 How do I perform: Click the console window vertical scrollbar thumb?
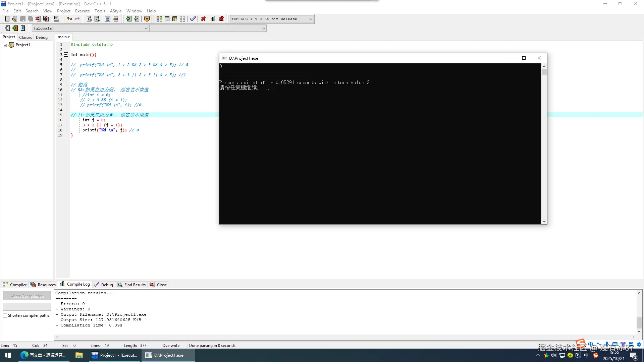544,72
